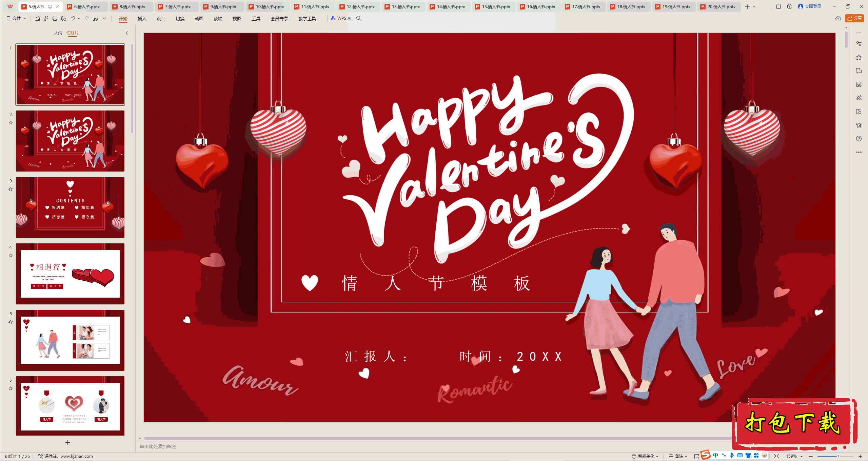Open the 教学工具 ribbon tab
Viewport: 868px width, 461px height.
tap(307, 19)
